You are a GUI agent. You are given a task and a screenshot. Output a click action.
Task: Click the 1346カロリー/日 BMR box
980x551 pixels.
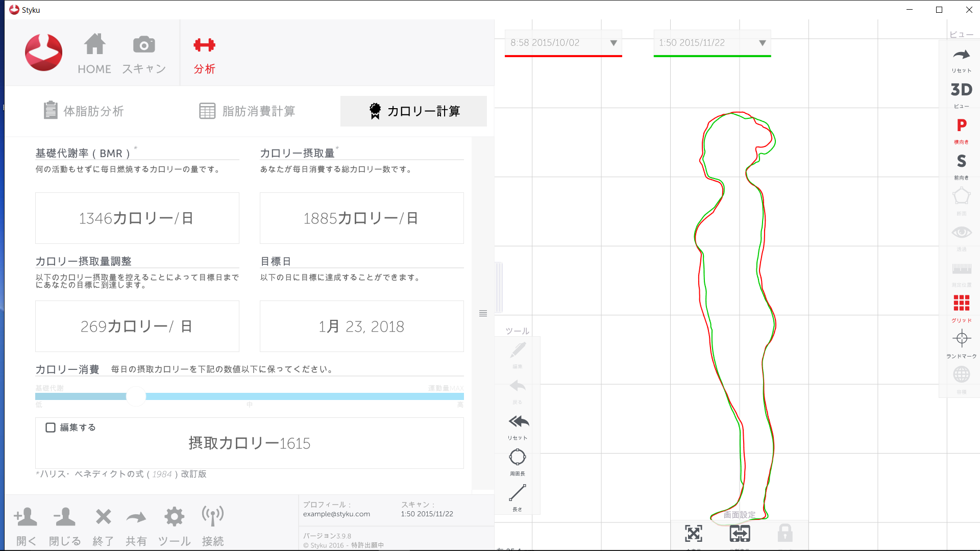click(x=137, y=218)
